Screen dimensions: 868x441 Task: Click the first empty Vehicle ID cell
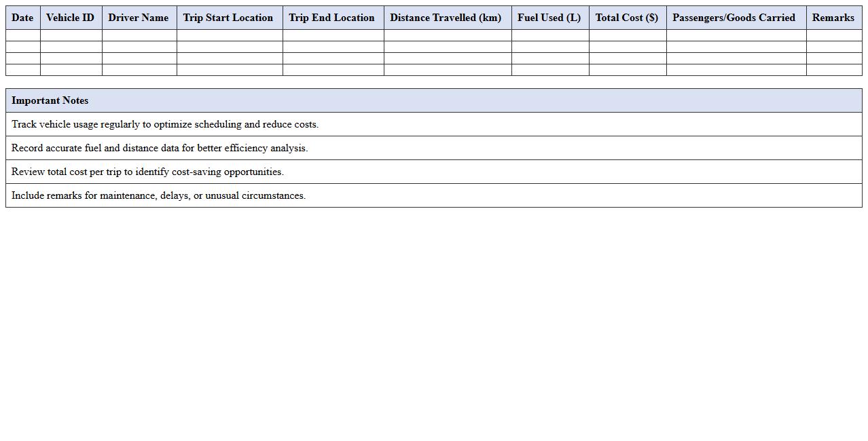click(x=70, y=35)
